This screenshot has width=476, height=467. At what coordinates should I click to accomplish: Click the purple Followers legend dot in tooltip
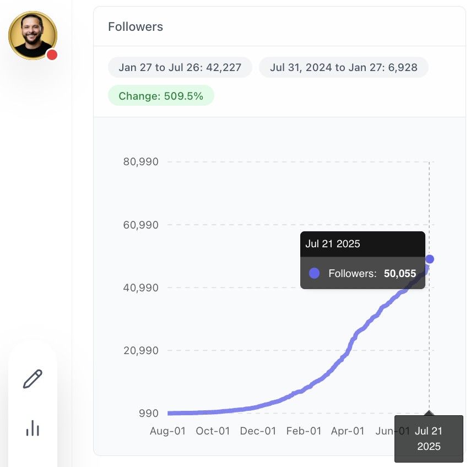pyautogui.click(x=315, y=273)
